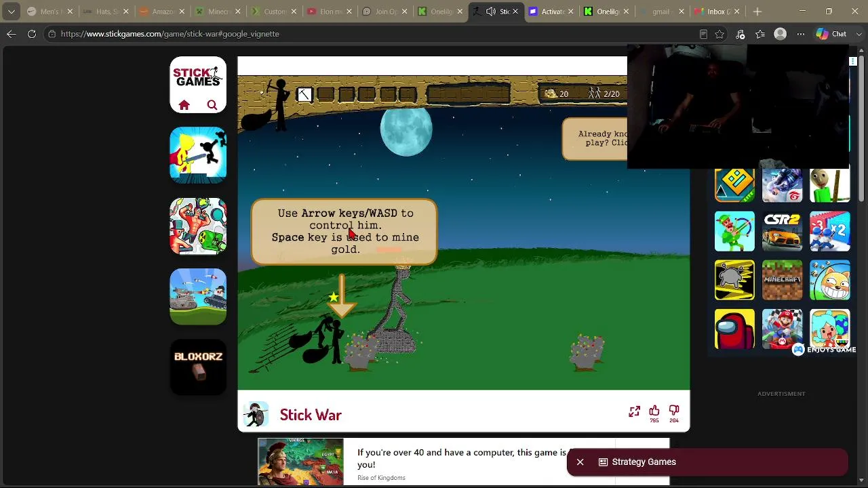868x488 pixels.
Task: Switch to the Custom tab
Action: [x=272, y=12]
